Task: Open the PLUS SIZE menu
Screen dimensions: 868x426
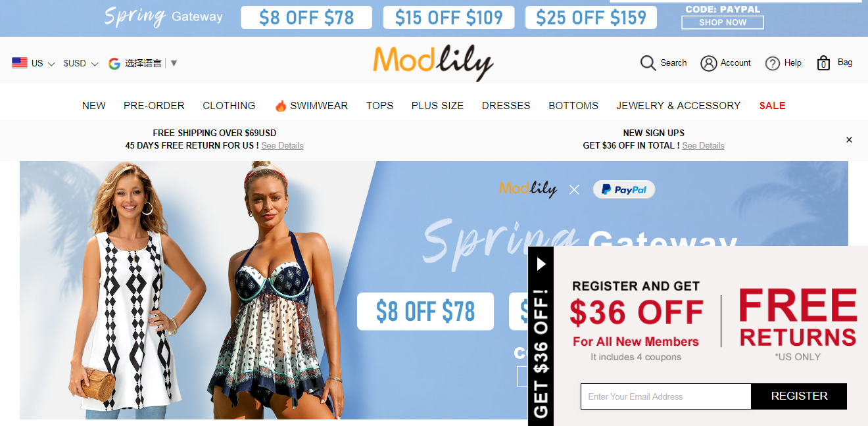Action: (437, 105)
